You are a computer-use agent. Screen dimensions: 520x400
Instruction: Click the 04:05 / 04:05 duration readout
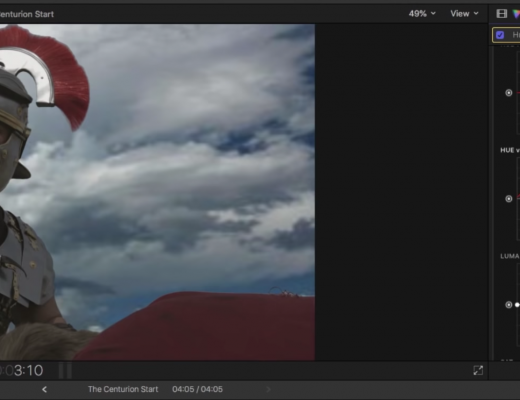(197, 389)
